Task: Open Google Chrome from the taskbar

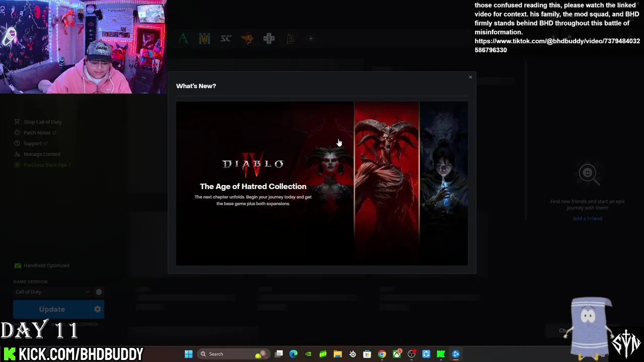Action: 382,354
